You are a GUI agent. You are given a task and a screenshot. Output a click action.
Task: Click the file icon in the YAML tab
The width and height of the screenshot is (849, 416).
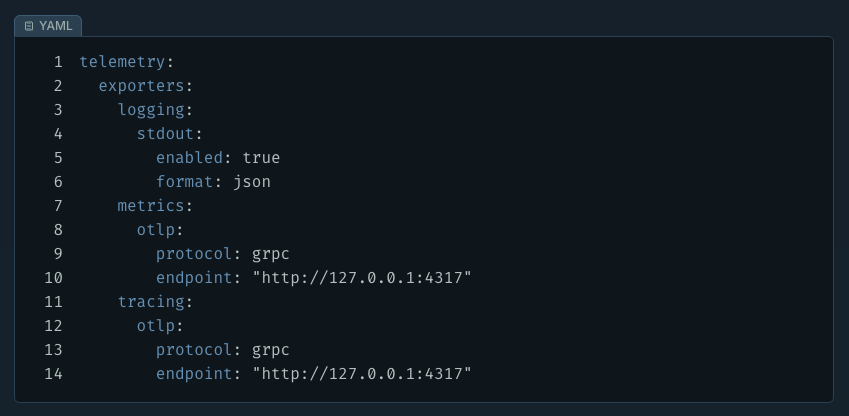pyautogui.click(x=29, y=26)
